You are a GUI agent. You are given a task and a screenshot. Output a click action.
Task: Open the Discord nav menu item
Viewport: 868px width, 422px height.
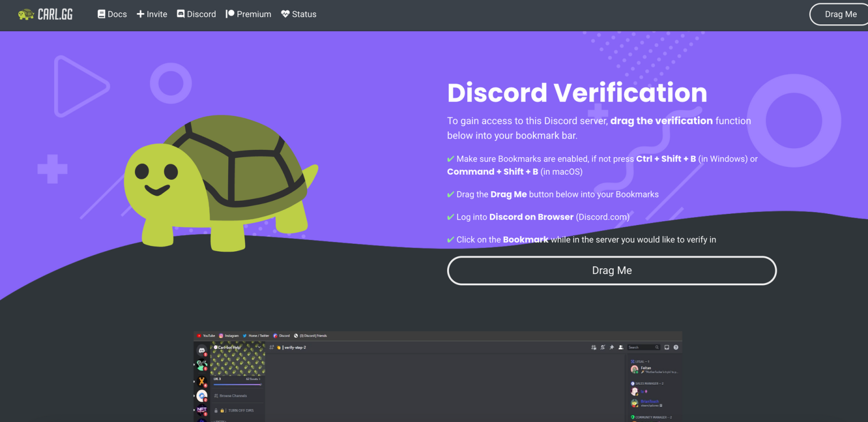point(196,14)
